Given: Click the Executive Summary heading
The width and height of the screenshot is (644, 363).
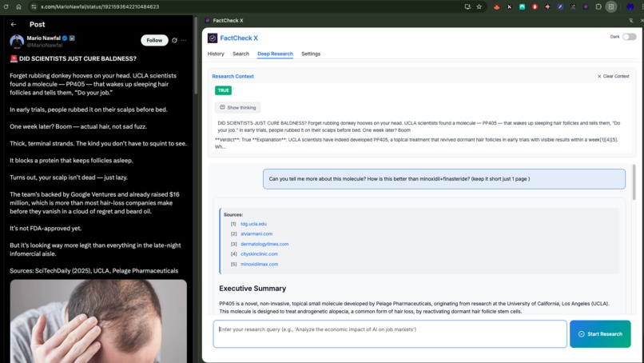Looking at the screenshot, I should click(252, 289).
